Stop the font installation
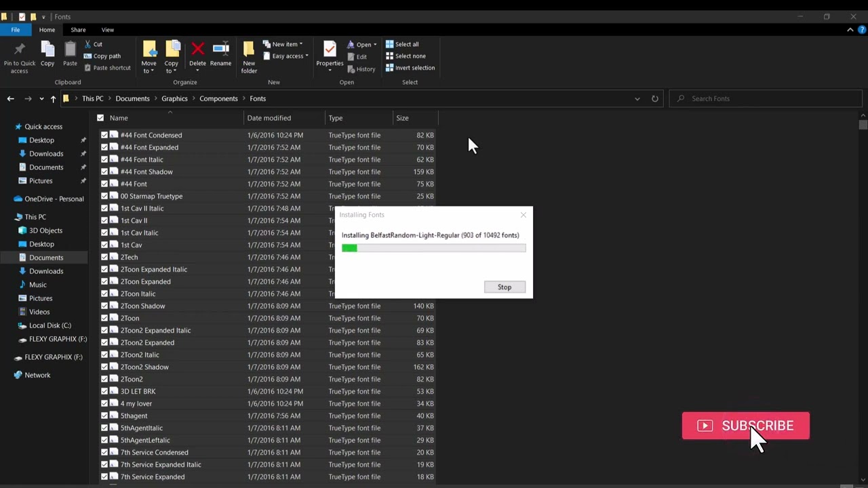868x488 pixels. click(x=505, y=287)
